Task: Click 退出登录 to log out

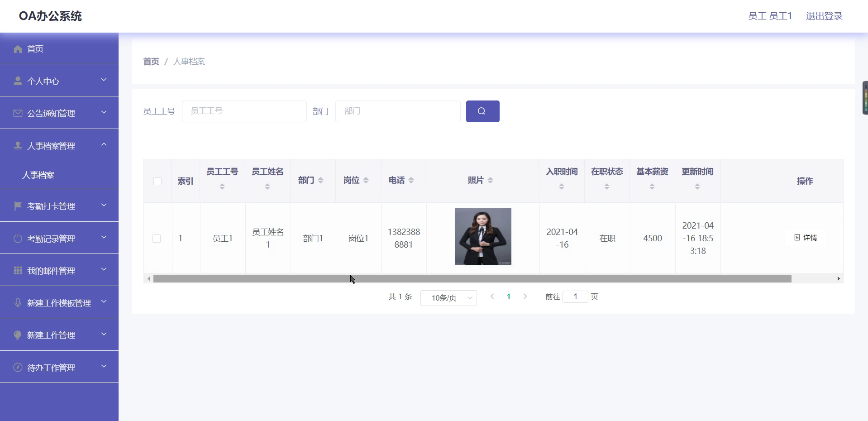Action: pos(824,16)
